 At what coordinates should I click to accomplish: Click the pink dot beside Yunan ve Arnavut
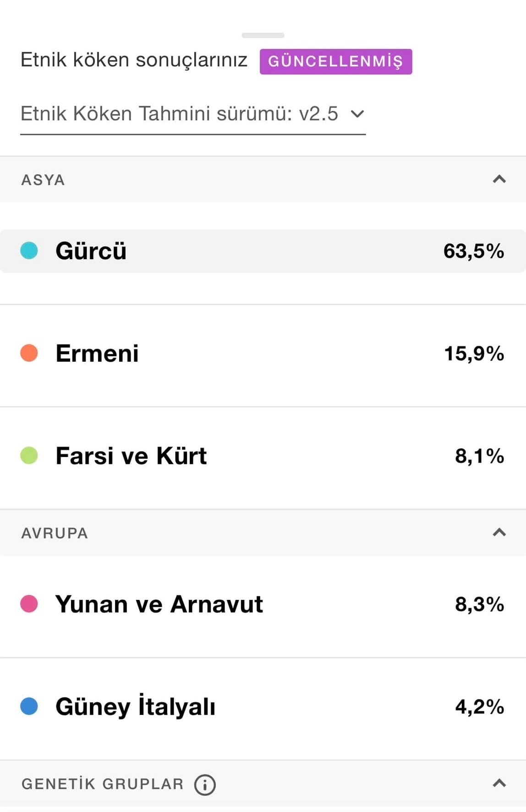[x=29, y=604]
